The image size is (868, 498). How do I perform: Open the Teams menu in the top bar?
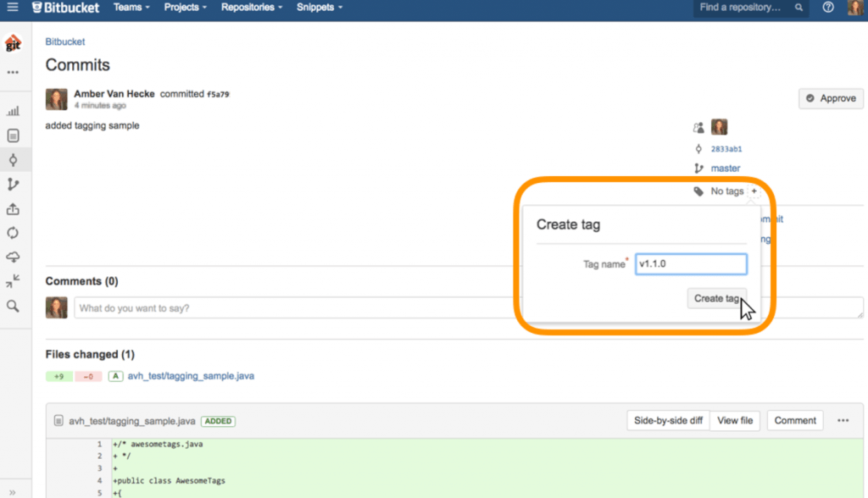[x=131, y=8]
